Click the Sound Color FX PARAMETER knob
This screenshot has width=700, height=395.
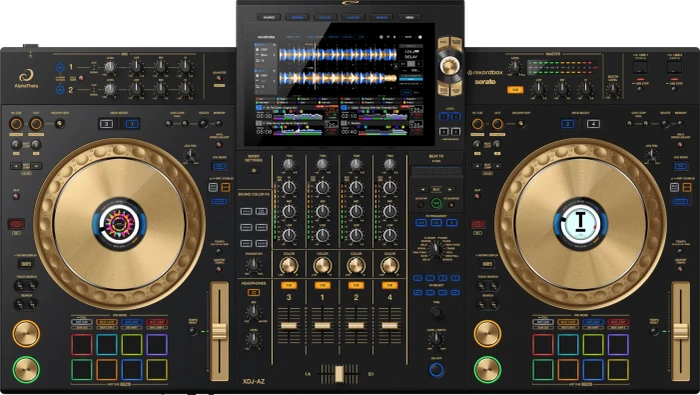(253, 265)
